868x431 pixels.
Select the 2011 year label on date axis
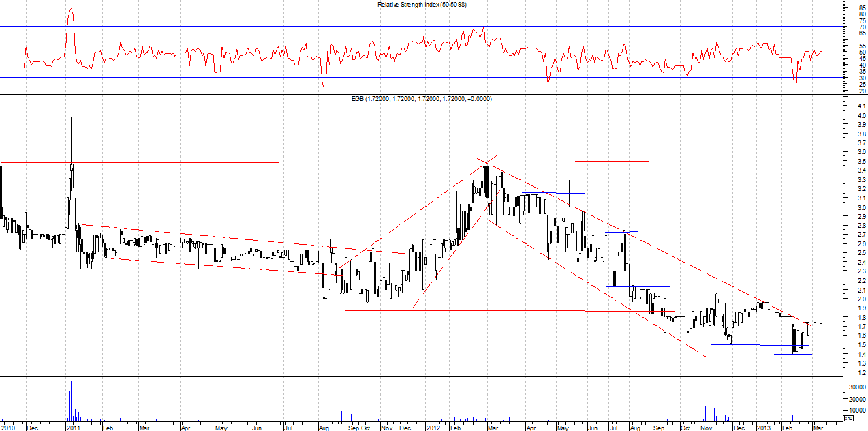click(x=73, y=428)
